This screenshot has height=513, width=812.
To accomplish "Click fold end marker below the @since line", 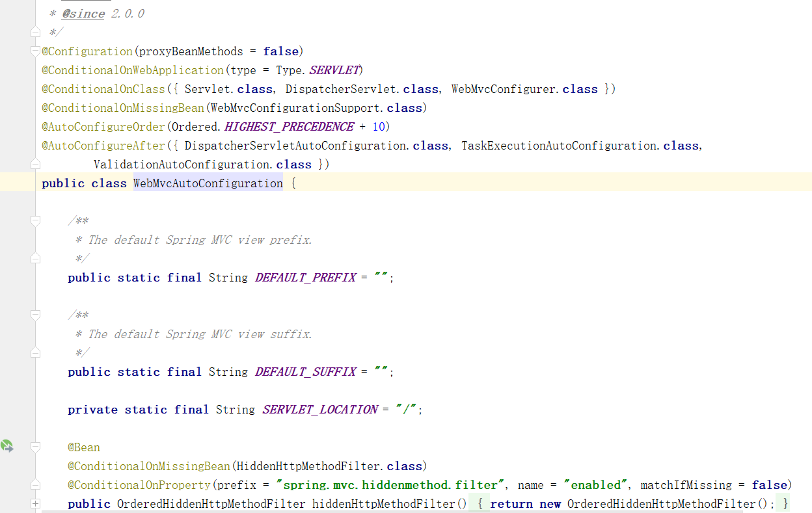I will [x=35, y=32].
